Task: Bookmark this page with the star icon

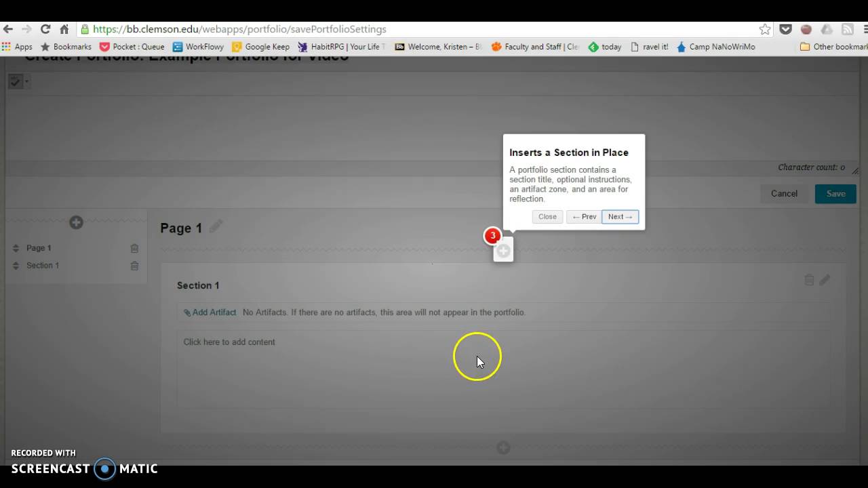Action: pyautogui.click(x=765, y=29)
